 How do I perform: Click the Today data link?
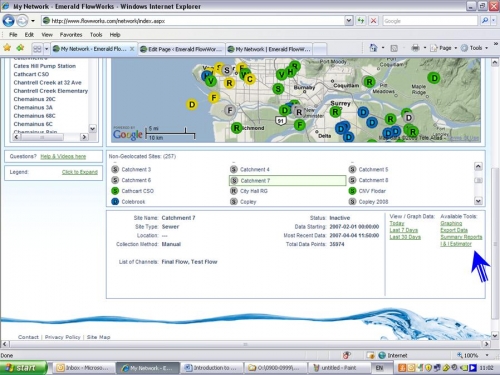point(397,223)
